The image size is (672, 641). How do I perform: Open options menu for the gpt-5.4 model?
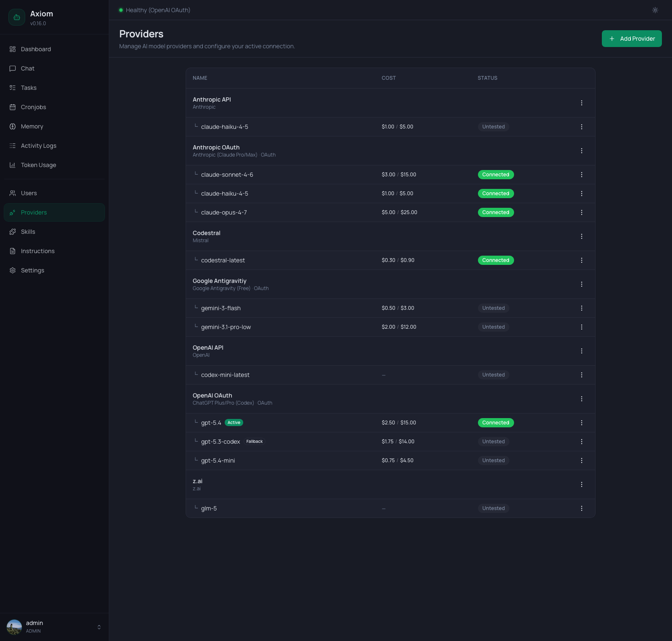[x=582, y=423]
